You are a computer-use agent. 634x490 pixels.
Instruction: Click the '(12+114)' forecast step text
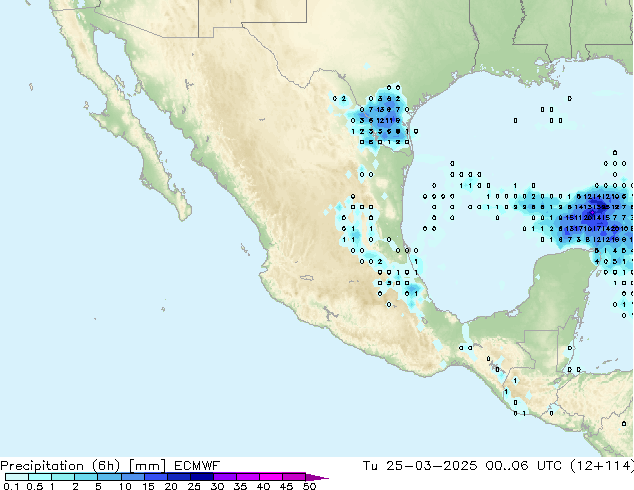pos(602,466)
